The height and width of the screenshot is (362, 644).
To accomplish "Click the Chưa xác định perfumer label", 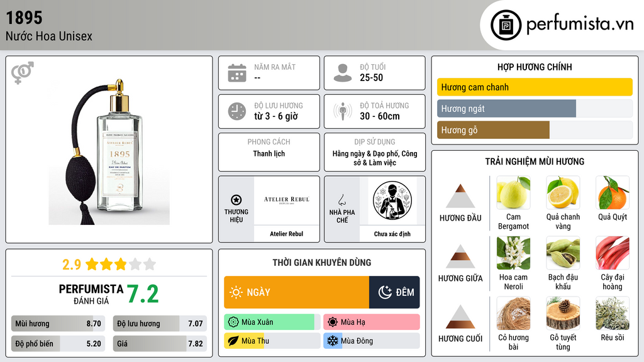I will point(392,234).
